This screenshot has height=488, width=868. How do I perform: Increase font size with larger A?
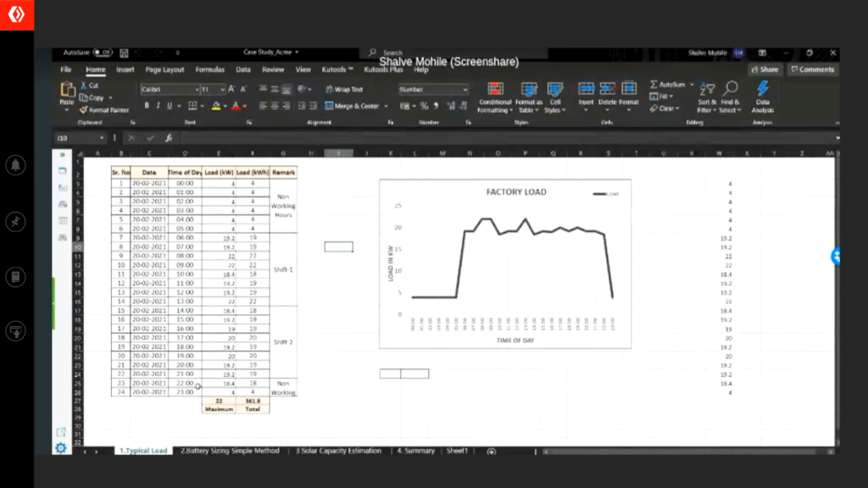(231, 89)
